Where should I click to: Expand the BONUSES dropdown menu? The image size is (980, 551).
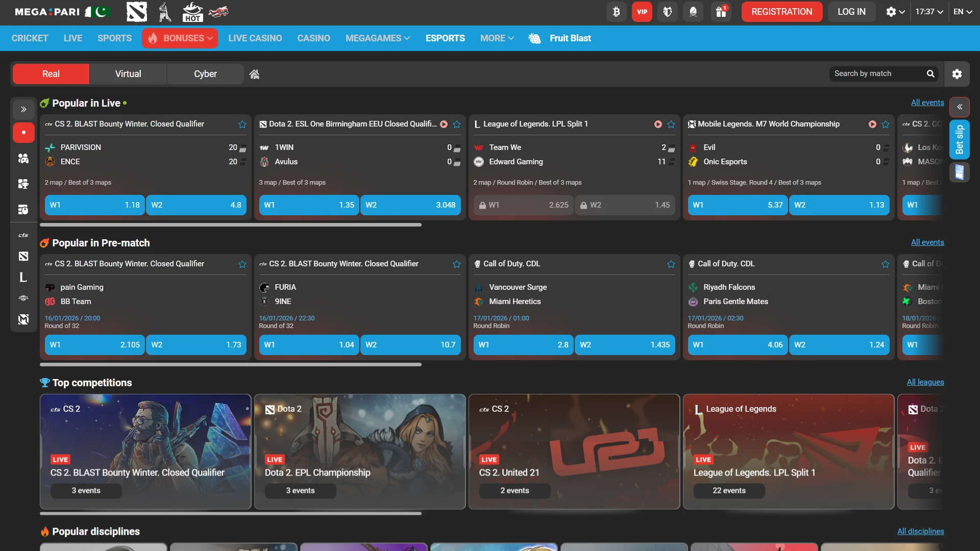pyautogui.click(x=180, y=38)
